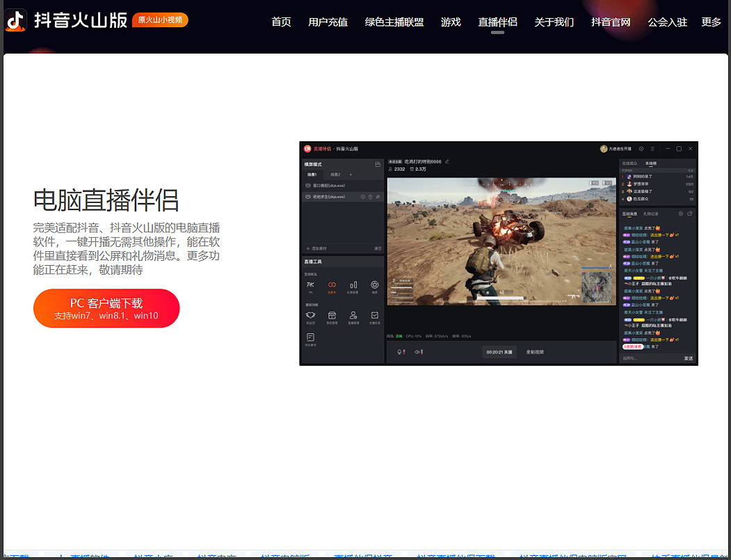Click the 发送 send button in preview chat
Image resolution: width=731 pixels, height=560 pixels.
coord(688,358)
